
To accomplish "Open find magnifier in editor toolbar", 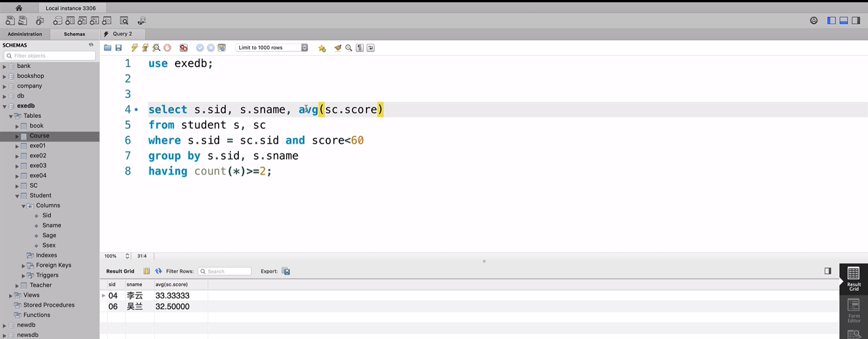I will click(349, 48).
